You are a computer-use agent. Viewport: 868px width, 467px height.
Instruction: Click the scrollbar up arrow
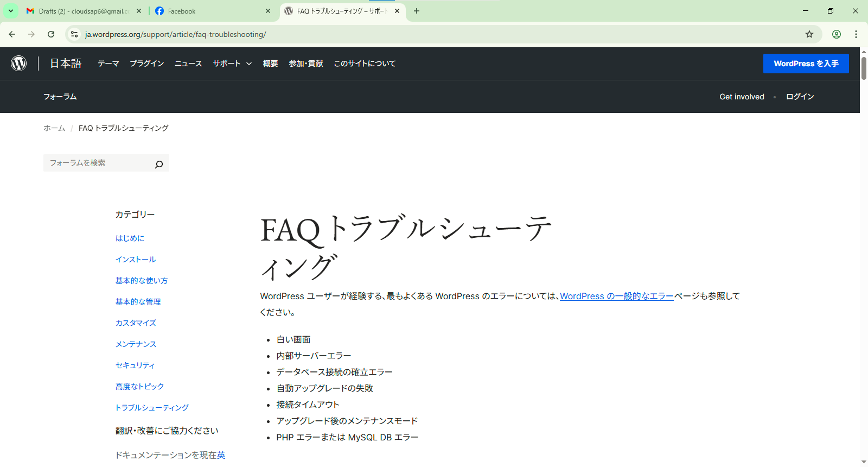(x=864, y=52)
